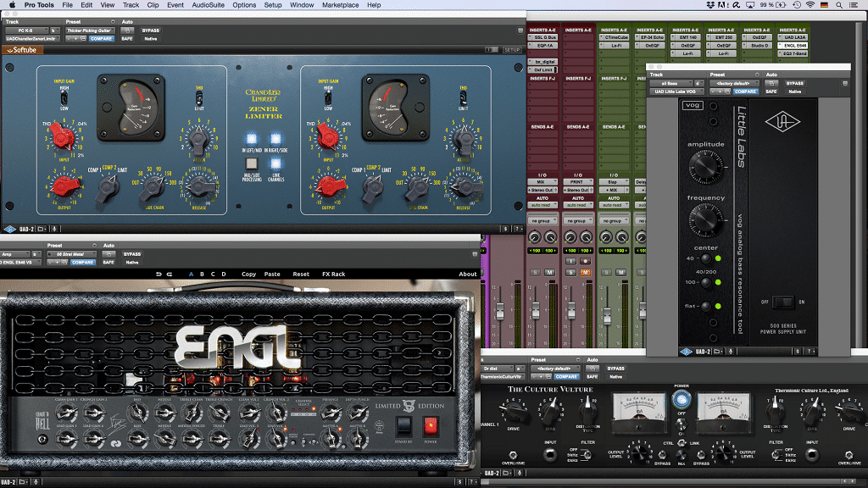Click the automation enable icon in VOG plugin header

(x=771, y=83)
